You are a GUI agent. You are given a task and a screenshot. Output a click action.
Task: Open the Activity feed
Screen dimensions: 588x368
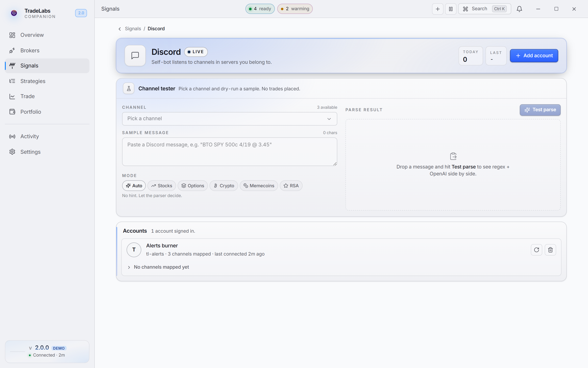[47, 136]
